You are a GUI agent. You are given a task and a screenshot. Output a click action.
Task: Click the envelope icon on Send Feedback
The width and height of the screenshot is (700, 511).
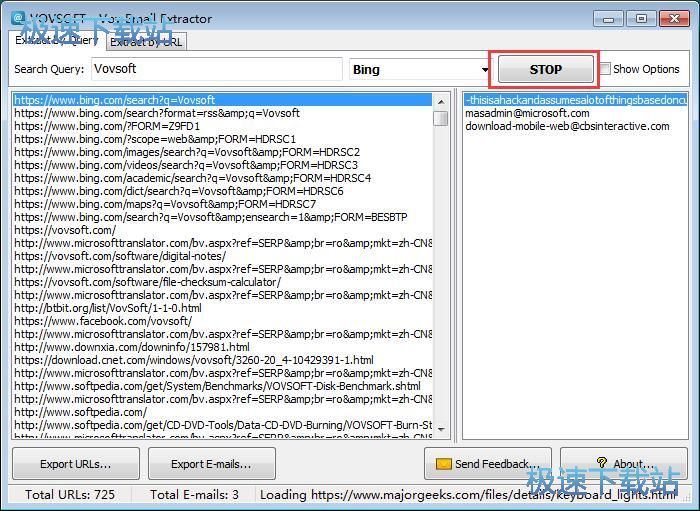pyautogui.click(x=443, y=464)
